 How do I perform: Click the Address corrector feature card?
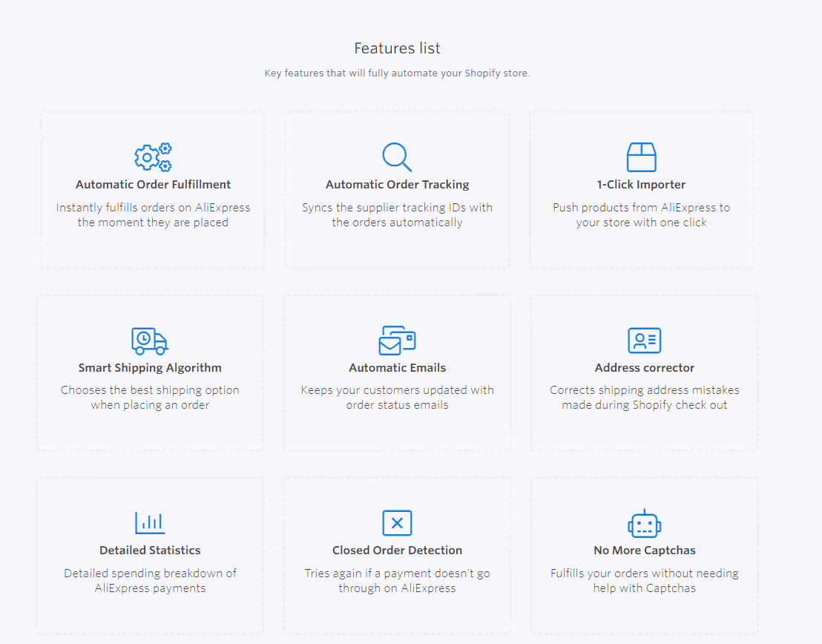644,372
